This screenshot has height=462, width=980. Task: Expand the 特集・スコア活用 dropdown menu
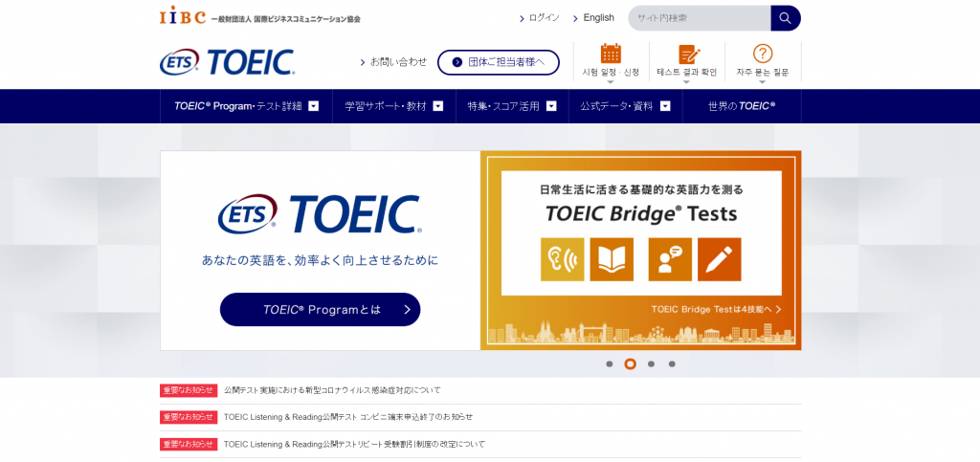pos(511,106)
